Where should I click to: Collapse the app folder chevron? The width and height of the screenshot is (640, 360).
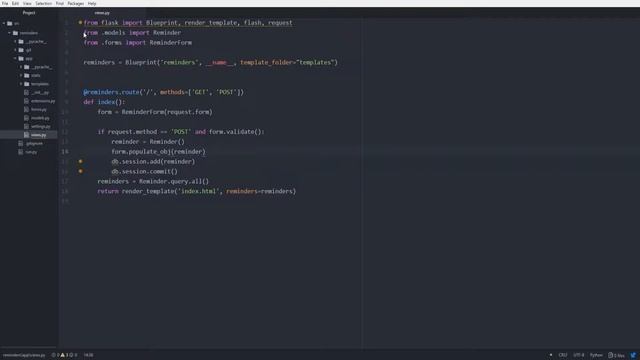15,58
